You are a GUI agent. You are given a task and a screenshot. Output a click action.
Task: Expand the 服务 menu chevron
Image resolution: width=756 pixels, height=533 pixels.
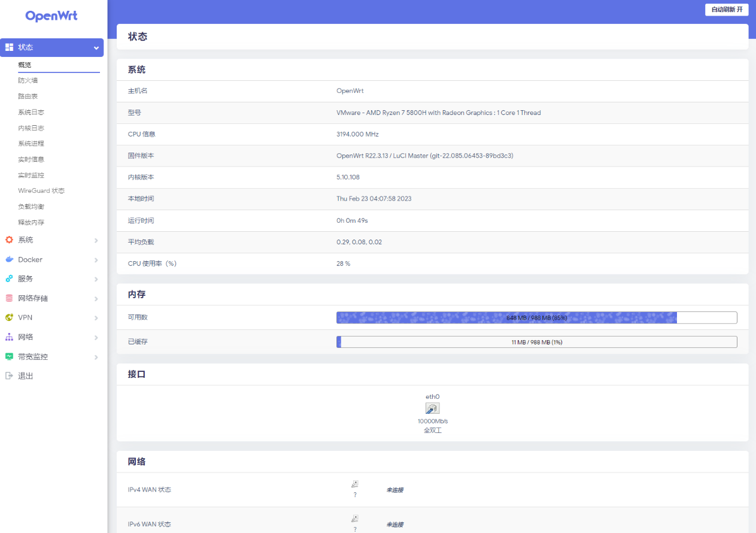(96, 279)
